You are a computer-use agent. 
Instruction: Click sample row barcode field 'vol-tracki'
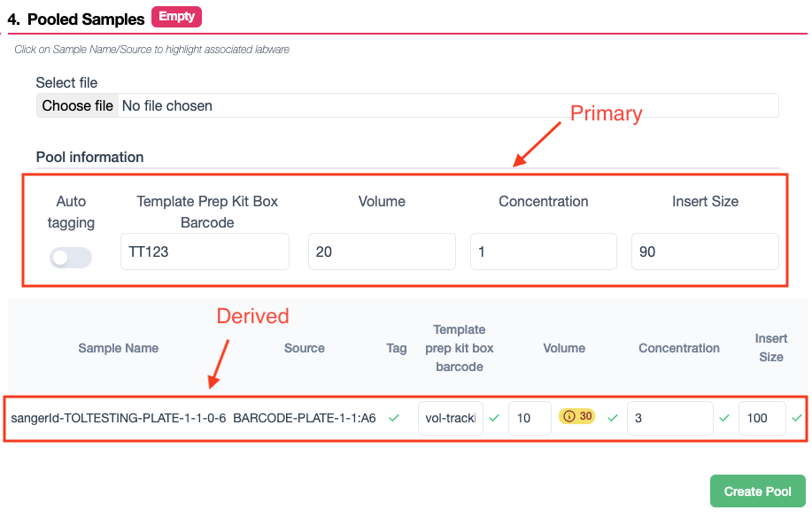[451, 418]
